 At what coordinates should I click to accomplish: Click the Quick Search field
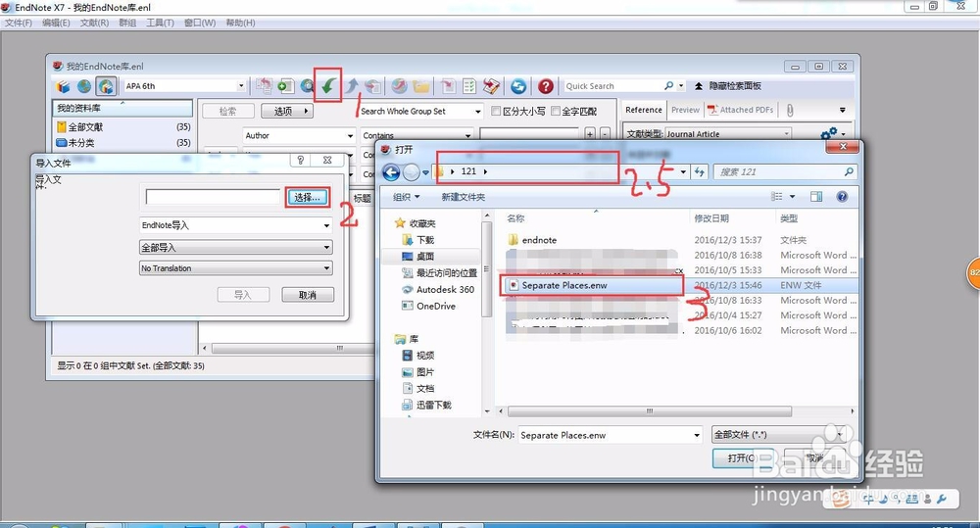613,86
